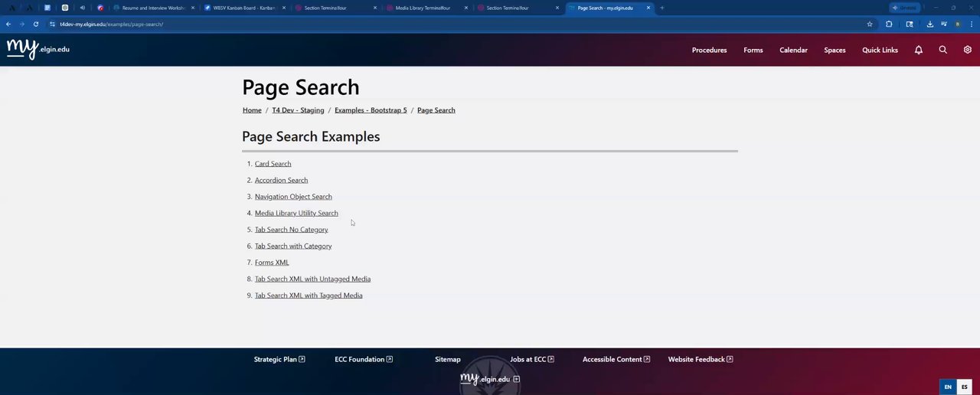Open Media Library Utility Search link
980x395 pixels.
tap(296, 213)
